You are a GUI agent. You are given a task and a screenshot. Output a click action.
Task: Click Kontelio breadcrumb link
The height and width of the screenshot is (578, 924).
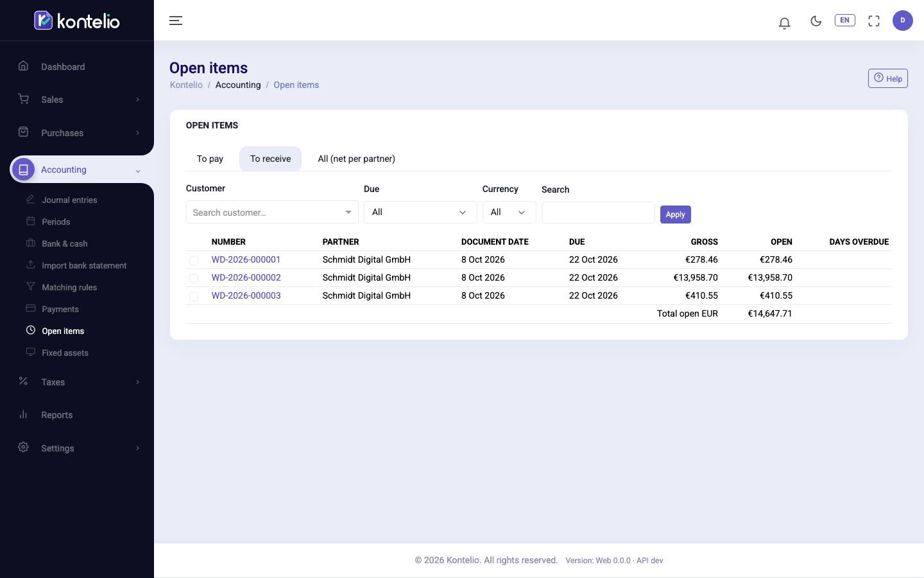click(186, 85)
